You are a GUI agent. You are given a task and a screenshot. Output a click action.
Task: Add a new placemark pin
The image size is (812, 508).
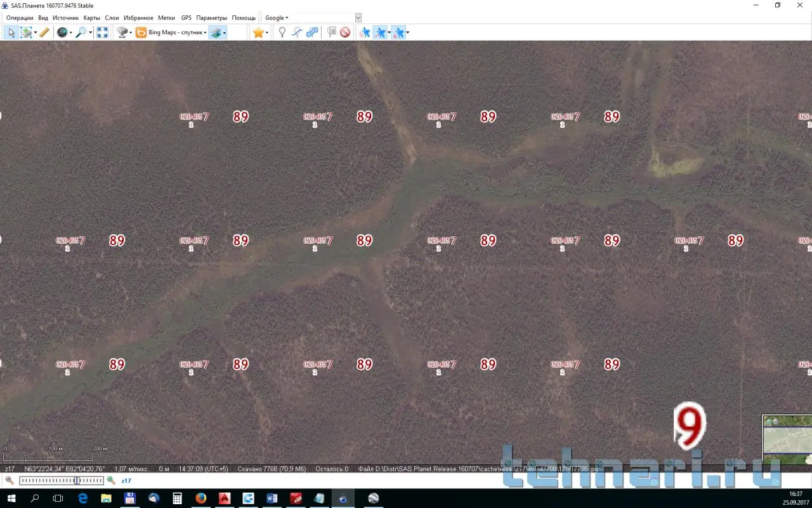coord(282,32)
